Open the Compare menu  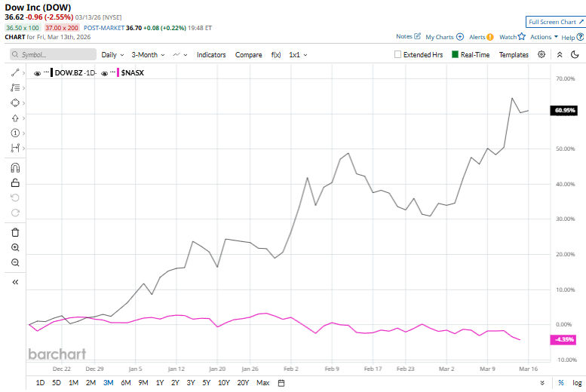pos(249,55)
